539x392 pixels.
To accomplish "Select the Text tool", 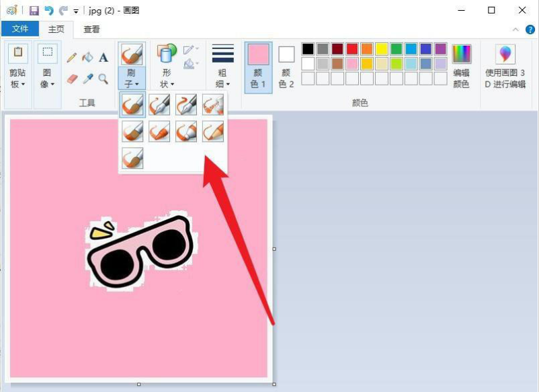I will pyautogui.click(x=103, y=58).
